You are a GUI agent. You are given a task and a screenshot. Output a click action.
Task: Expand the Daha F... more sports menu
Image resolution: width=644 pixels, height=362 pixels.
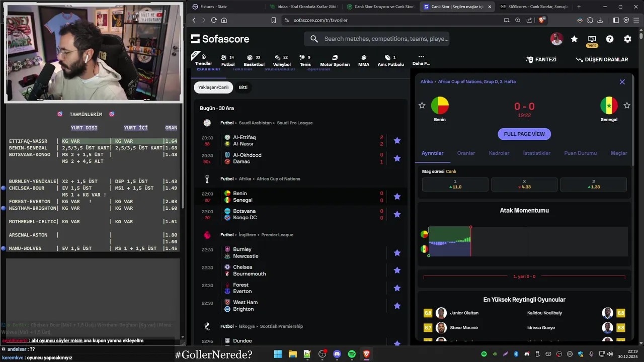(x=421, y=60)
